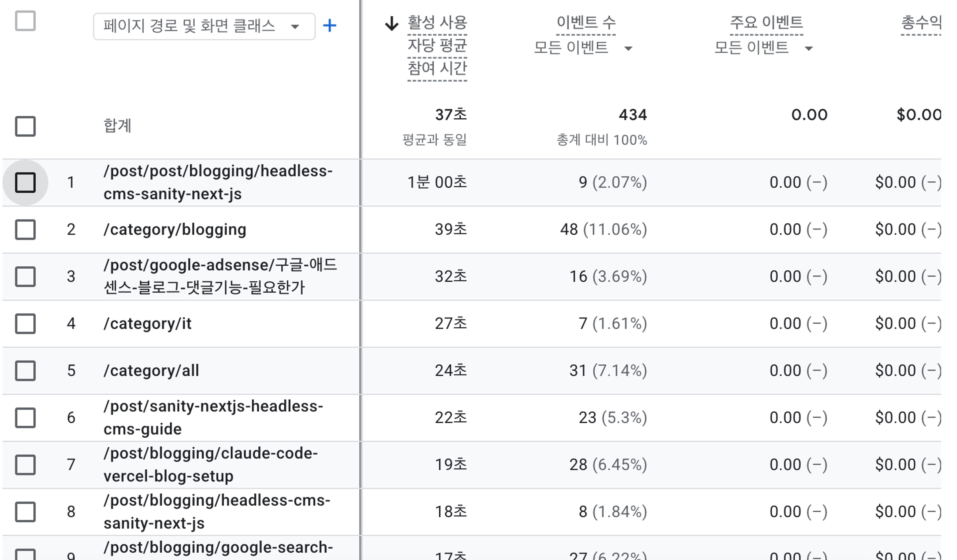Sort by the 총수익 column header
The width and height of the screenshot is (957, 560).
[921, 22]
